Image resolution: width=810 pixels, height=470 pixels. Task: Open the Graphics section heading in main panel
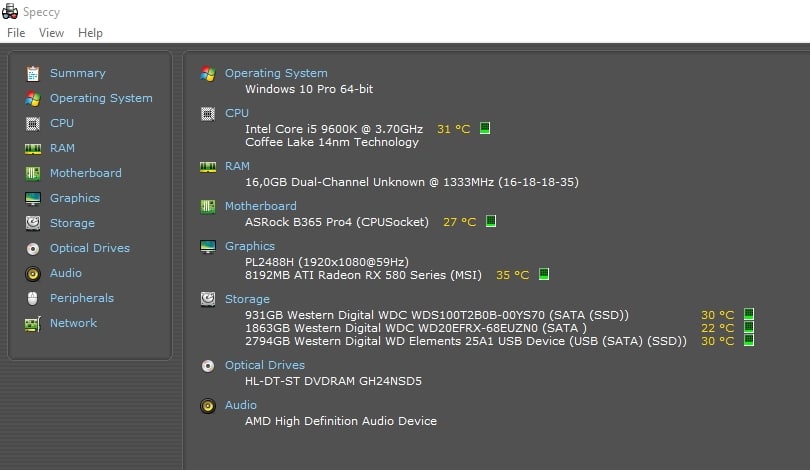point(250,246)
